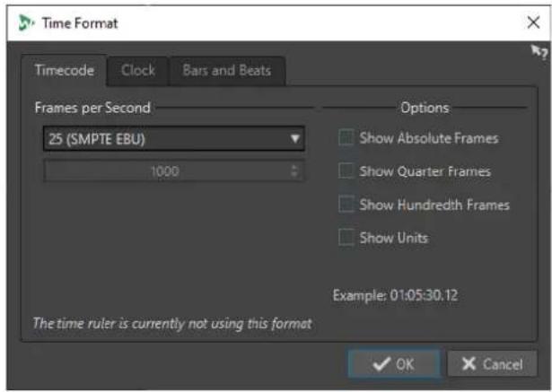Open the 25 (SMPTE EBU) frame rate dropdown
This screenshot has height=392, width=552.
click(x=174, y=139)
